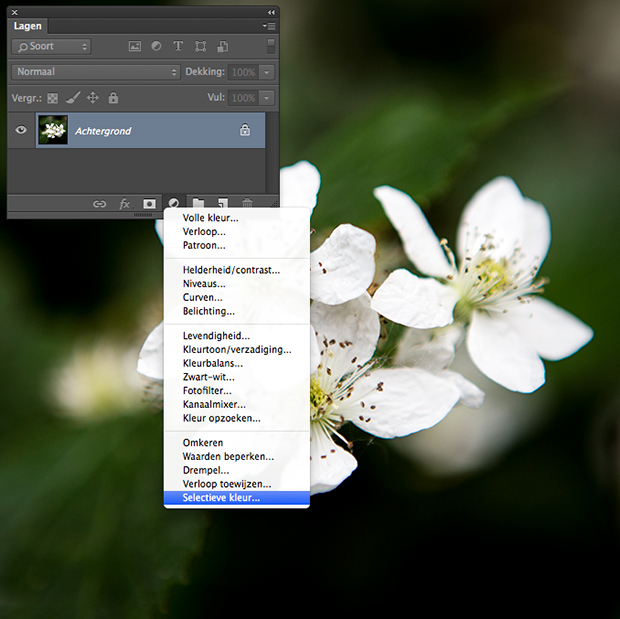
Task: Select the Achtergrond layer name
Action: point(103,131)
